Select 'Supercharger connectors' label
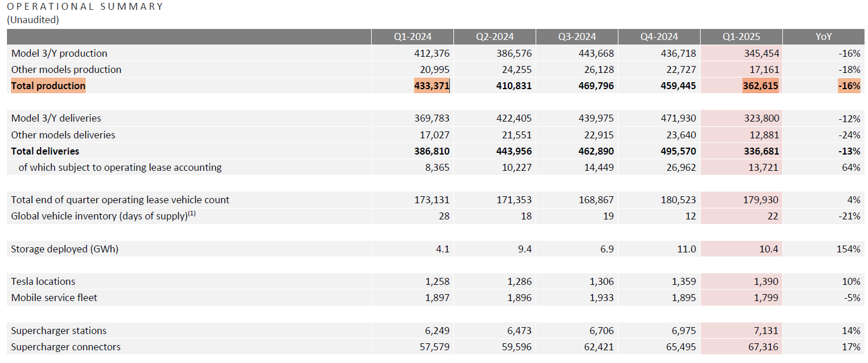The image size is (868, 363). pyautogui.click(x=66, y=347)
